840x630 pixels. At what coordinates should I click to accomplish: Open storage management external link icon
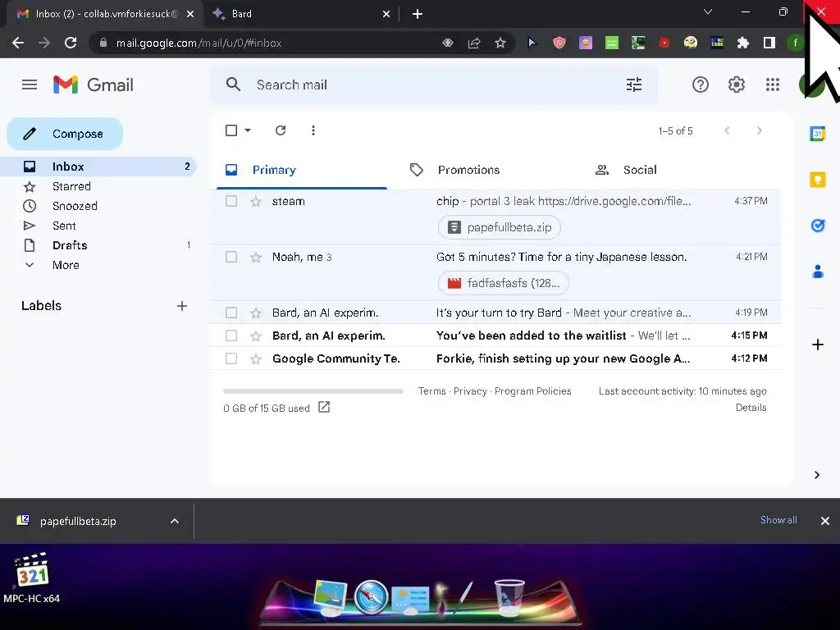pyautogui.click(x=324, y=407)
